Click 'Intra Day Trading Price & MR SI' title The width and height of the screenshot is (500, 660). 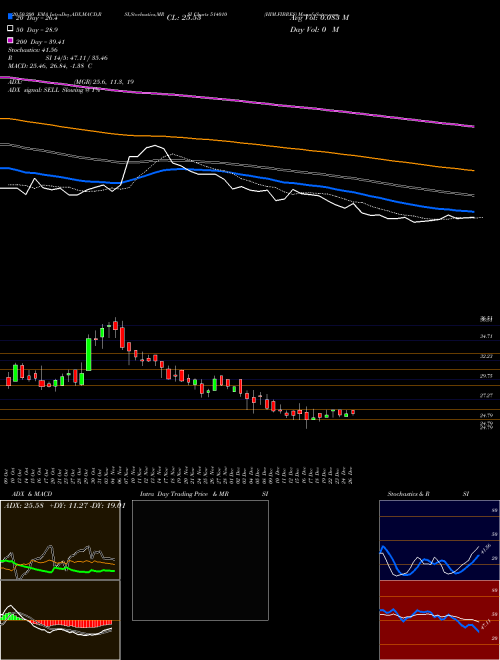point(204,494)
